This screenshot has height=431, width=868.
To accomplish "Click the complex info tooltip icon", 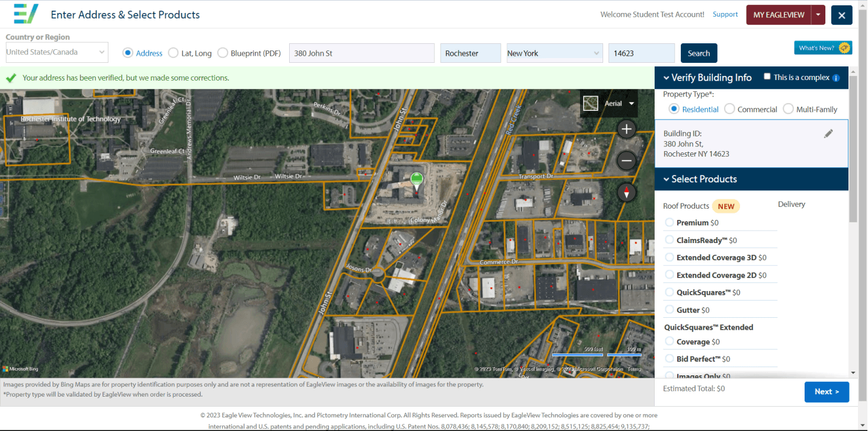I will 836,78.
